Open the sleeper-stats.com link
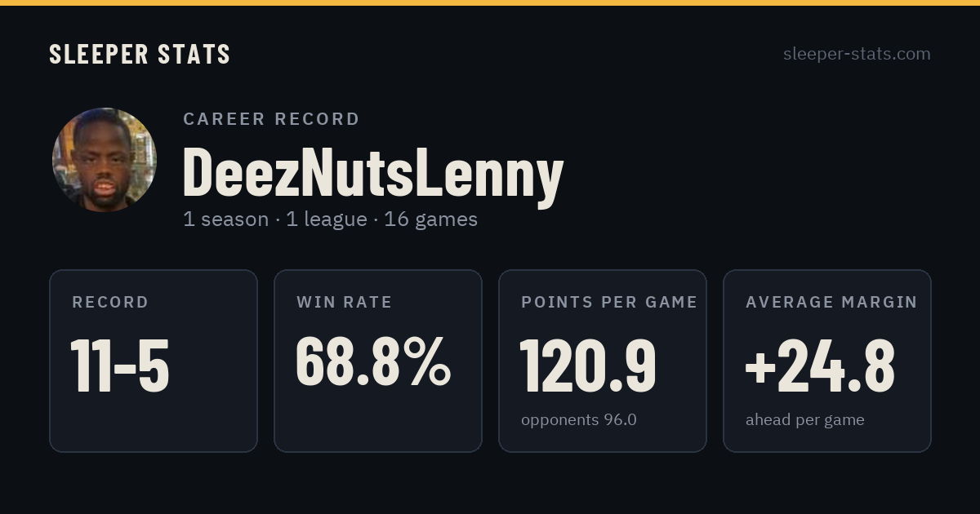980x514 pixels. pyautogui.click(x=857, y=54)
